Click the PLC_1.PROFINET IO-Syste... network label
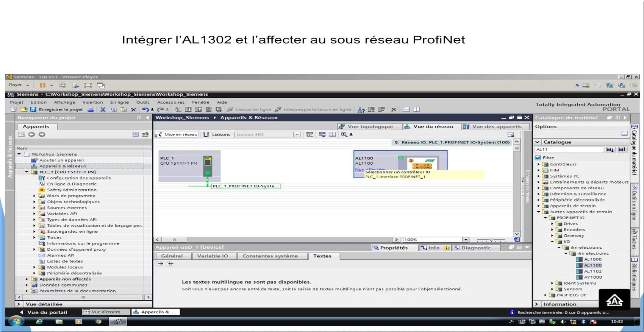 pyautogui.click(x=245, y=186)
